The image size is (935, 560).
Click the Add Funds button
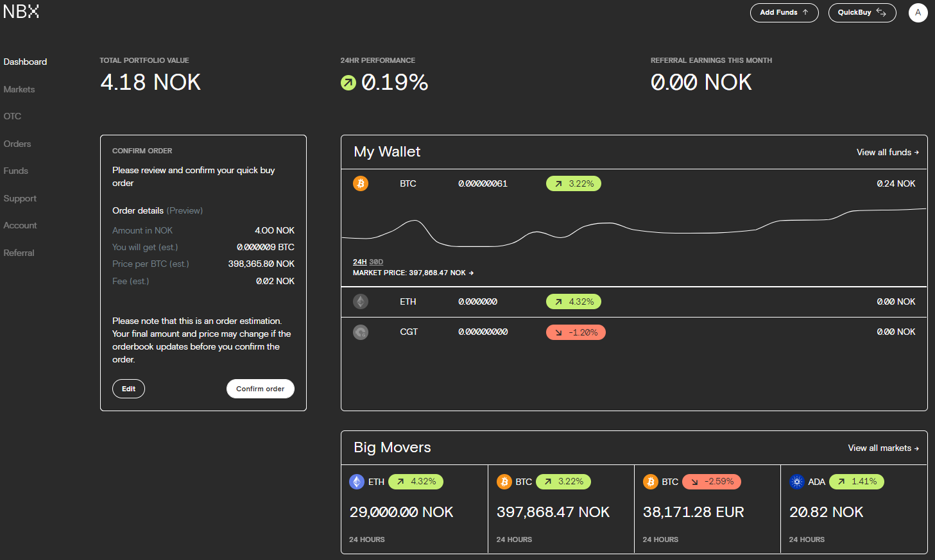[784, 13]
